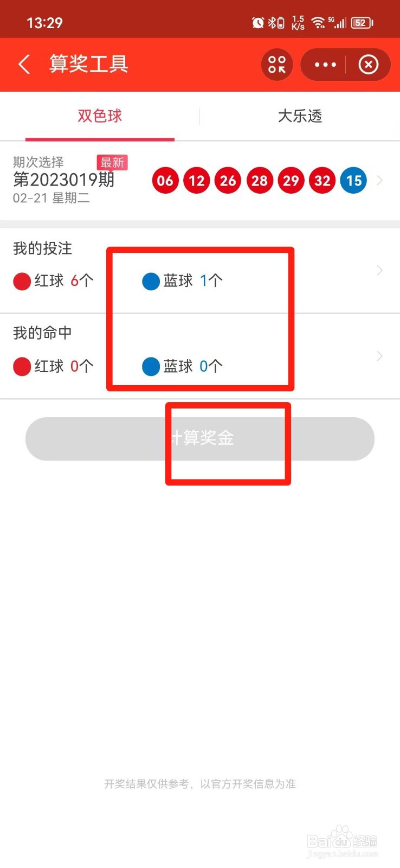
Task: Tap the Wi-Fi status bar icon
Action: click(318, 22)
